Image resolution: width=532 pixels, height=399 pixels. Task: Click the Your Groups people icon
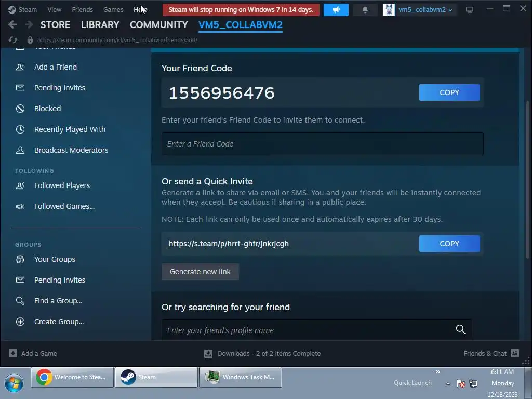point(20,260)
